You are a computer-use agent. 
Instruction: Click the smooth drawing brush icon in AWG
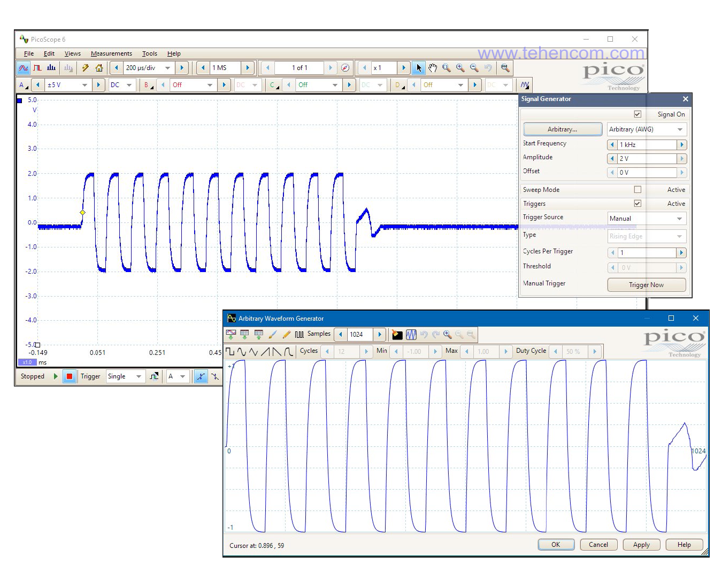[273, 335]
